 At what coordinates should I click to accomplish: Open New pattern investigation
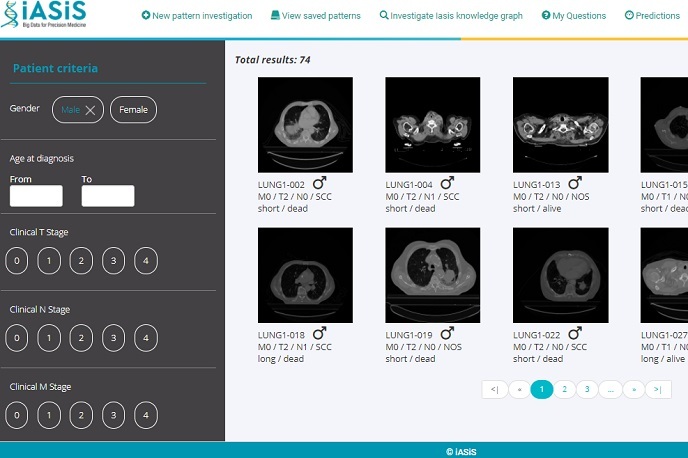197,16
